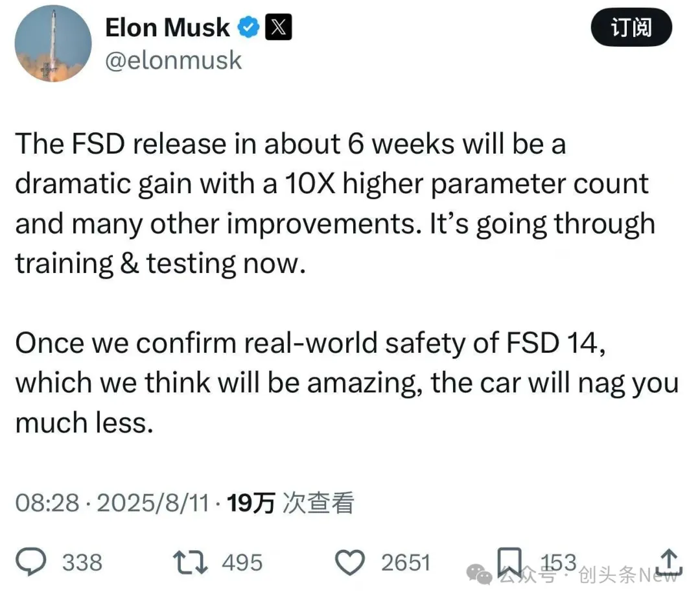Screen dimensions: 700x603
Task: Click the blue verified checkmark badge
Action: 249,27
